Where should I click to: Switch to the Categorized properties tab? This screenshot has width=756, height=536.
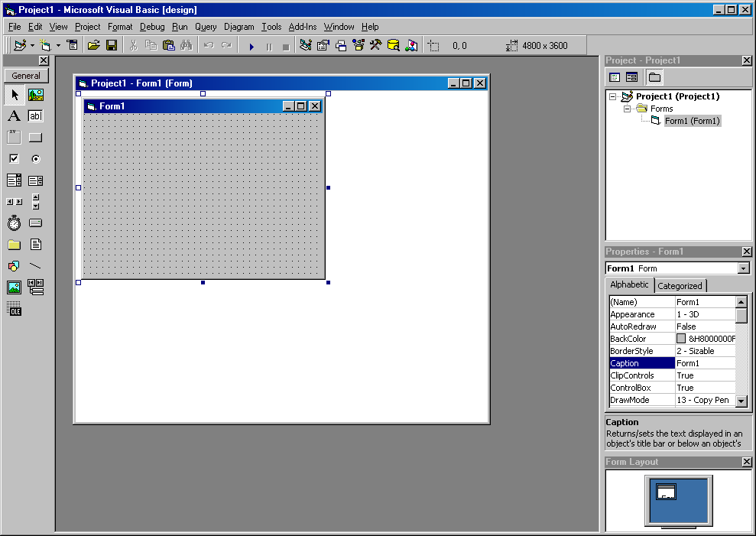680,286
